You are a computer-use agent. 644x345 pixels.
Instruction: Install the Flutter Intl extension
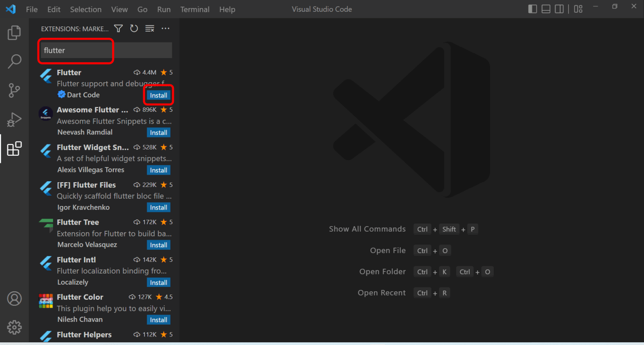(159, 283)
